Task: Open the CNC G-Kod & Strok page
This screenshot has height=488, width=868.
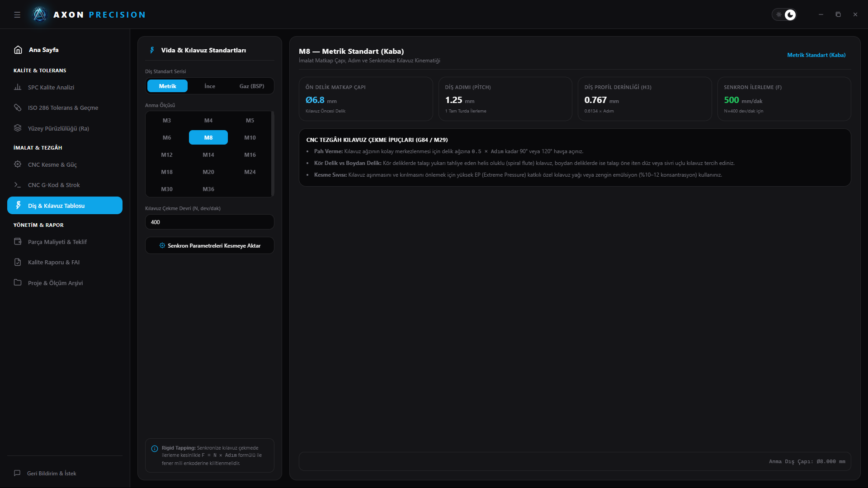Action: pyautogui.click(x=65, y=185)
